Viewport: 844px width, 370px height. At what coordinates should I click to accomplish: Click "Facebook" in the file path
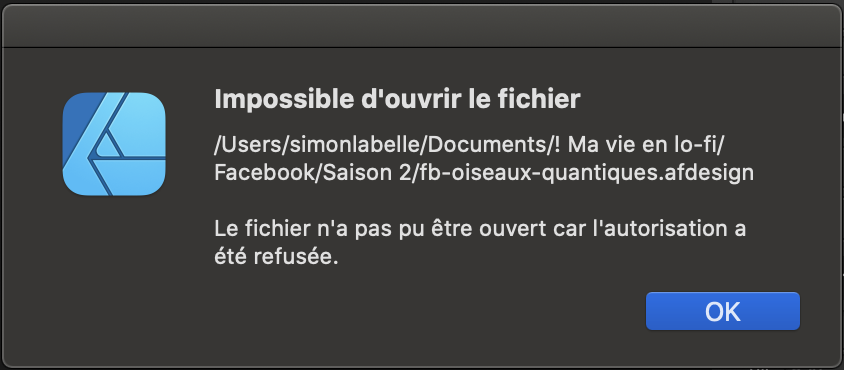click(x=266, y=173)
